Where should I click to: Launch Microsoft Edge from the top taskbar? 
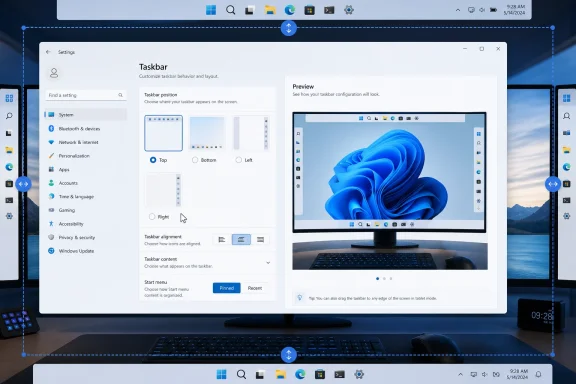pos(290,10)
